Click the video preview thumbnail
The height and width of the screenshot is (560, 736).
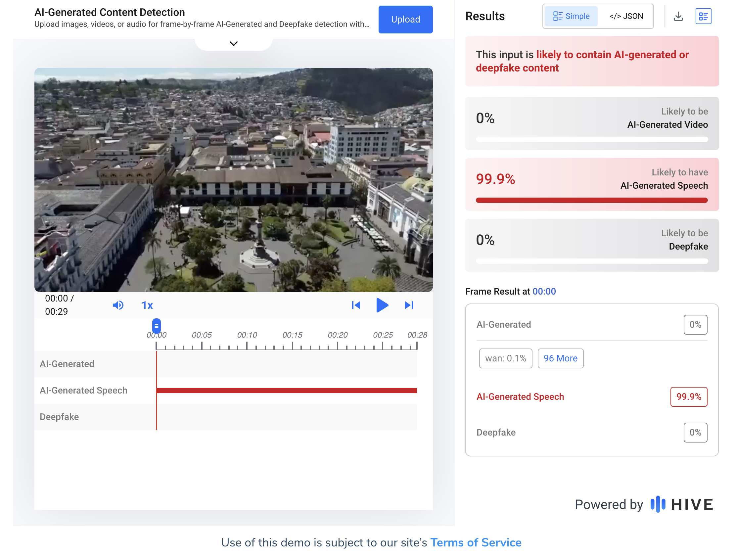[x=233, y=180]
